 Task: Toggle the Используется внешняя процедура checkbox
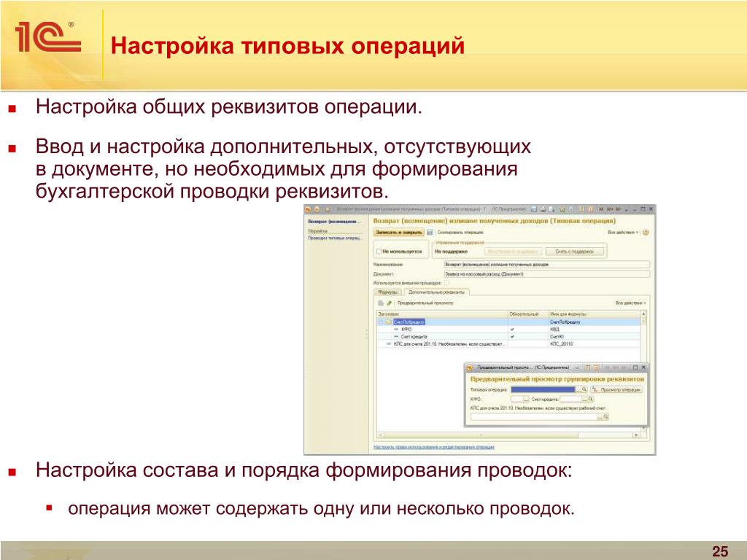[446, 283]
